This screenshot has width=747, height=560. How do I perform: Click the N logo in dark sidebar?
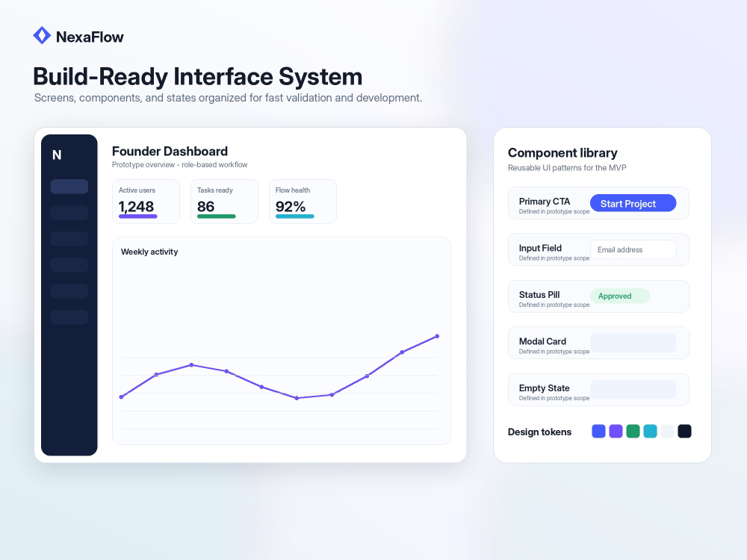tap(57, 155)
